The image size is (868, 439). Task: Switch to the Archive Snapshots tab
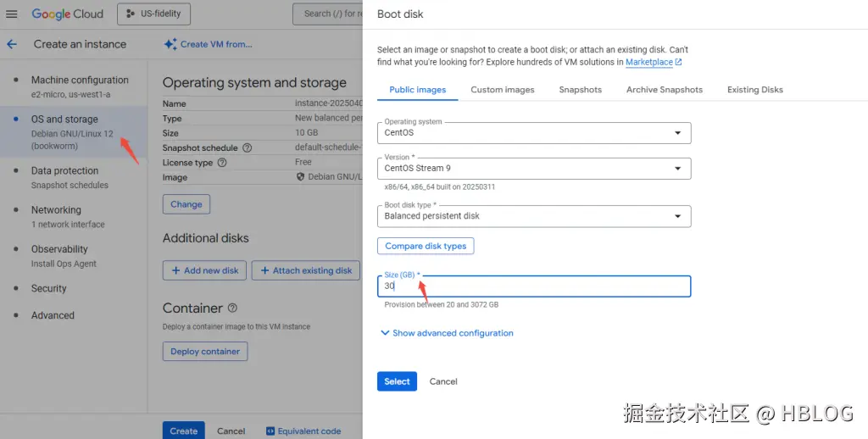(665, 90)
